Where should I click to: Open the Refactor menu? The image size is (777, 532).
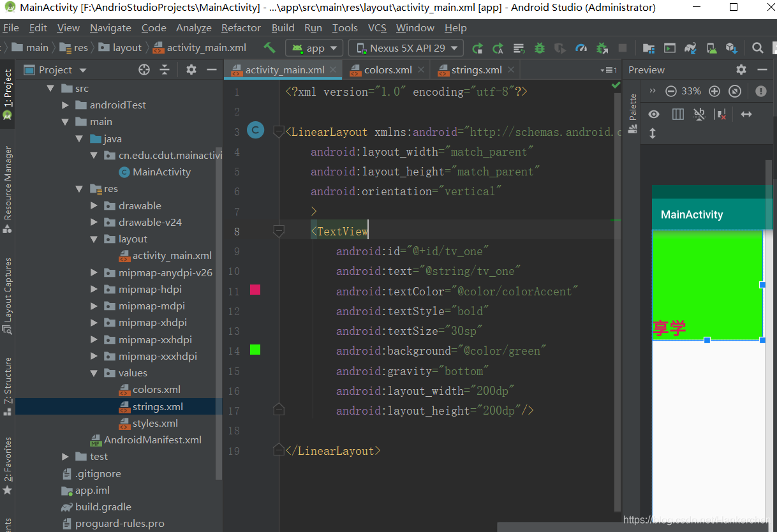click(x=241, y=28)
